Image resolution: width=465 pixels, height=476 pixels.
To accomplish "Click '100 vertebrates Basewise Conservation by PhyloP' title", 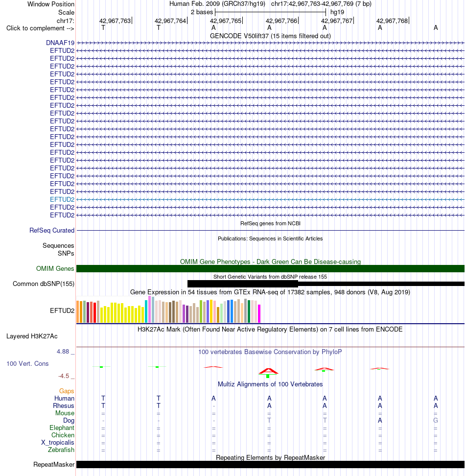I will pos(270,352).
